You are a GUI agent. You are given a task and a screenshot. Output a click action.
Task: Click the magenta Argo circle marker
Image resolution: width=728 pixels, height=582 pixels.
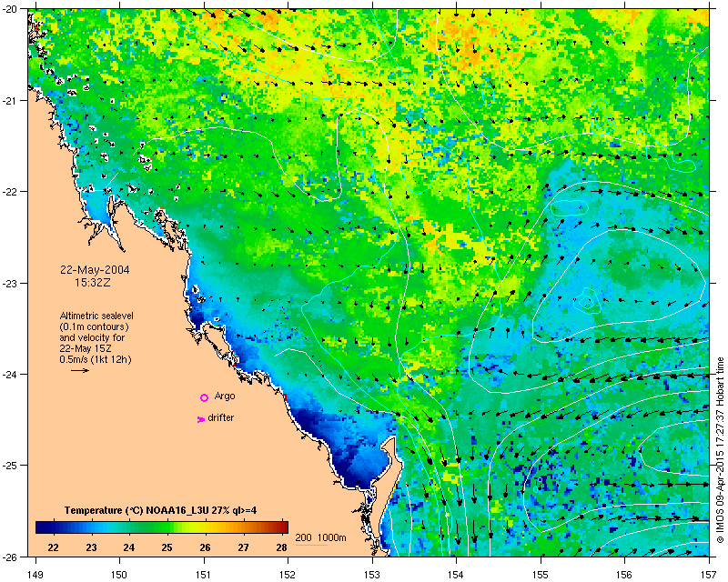click(x=204, y=397)
